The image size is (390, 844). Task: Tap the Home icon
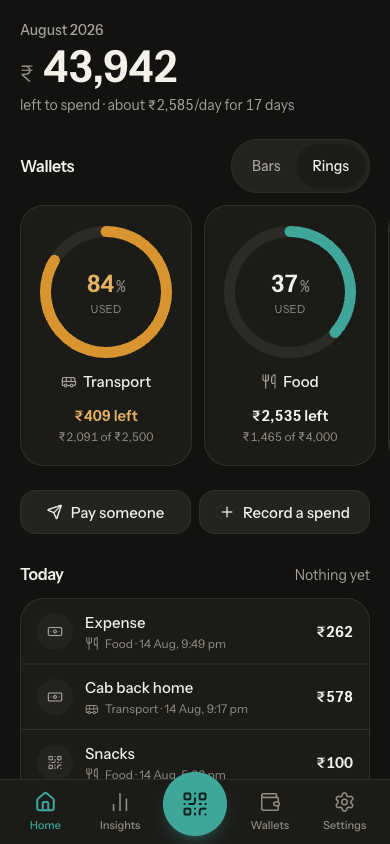click(45, 802)
